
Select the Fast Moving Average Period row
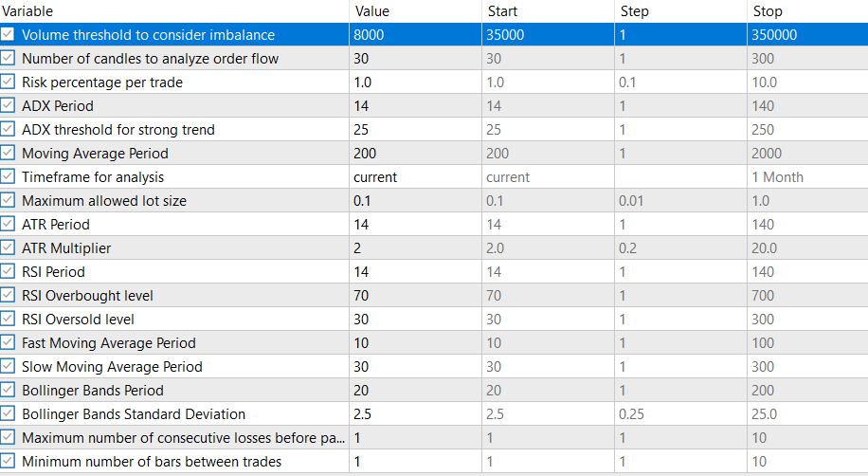coord(434,343)
